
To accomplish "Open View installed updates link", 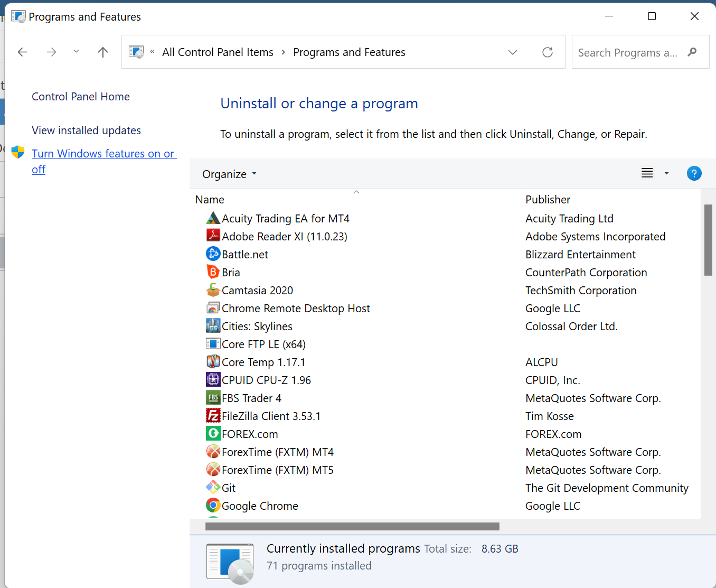I will coord(86,130).
